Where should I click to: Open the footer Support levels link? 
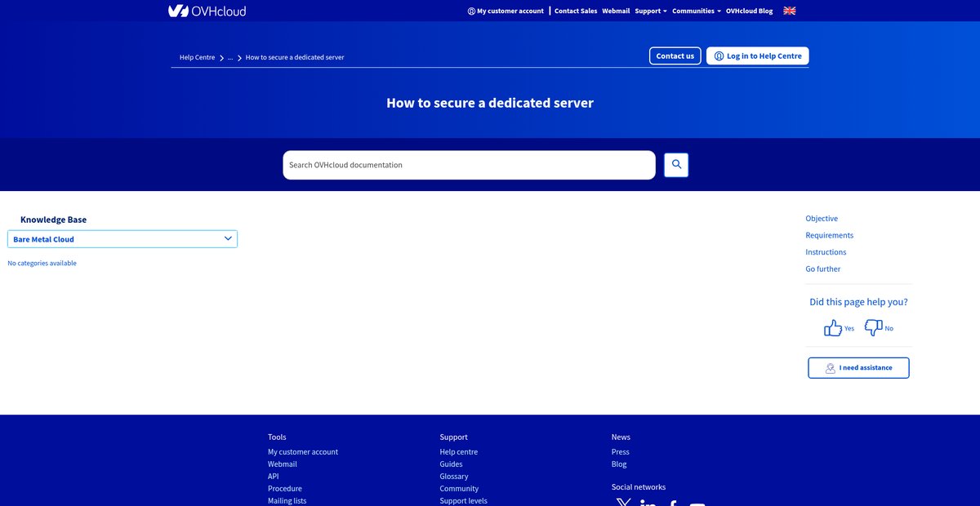(x=463, y=501)
